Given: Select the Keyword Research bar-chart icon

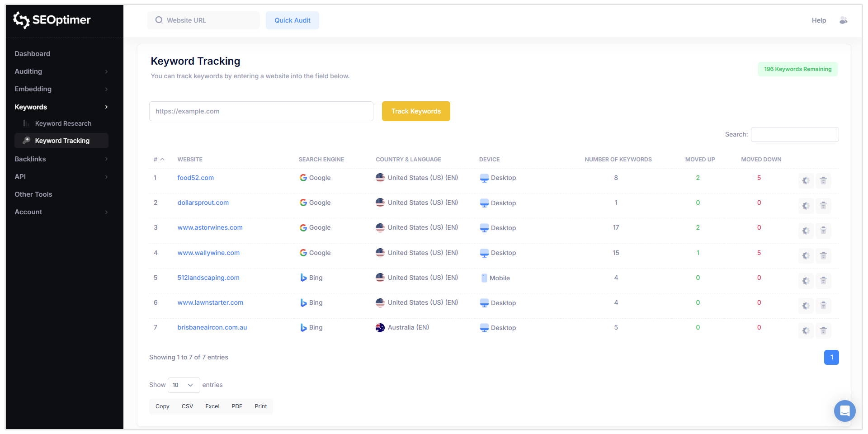Looking at the screenshot, I should [x=26, y=123].
